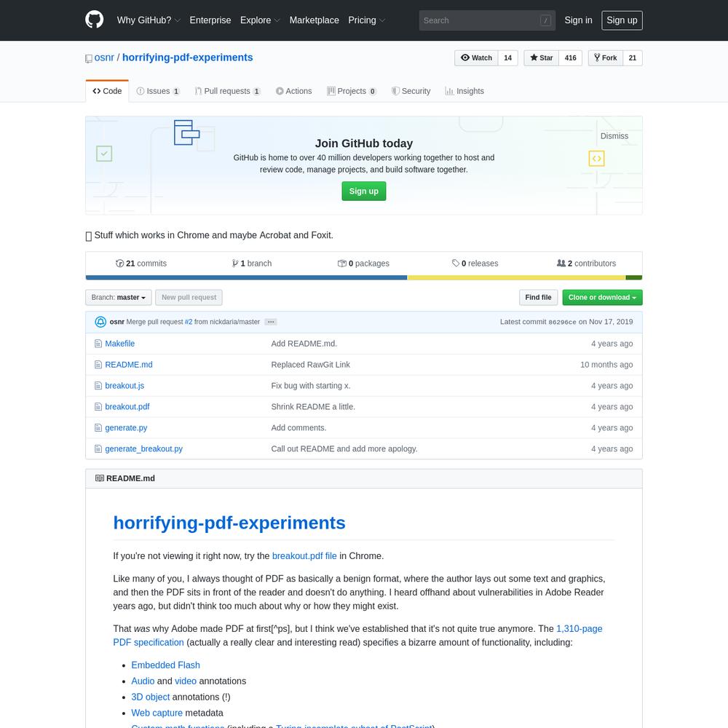Click the horrifying-pdf-experiments repo name link
Image resolution: width=728 pixels, height=728 pixels.
188,58
